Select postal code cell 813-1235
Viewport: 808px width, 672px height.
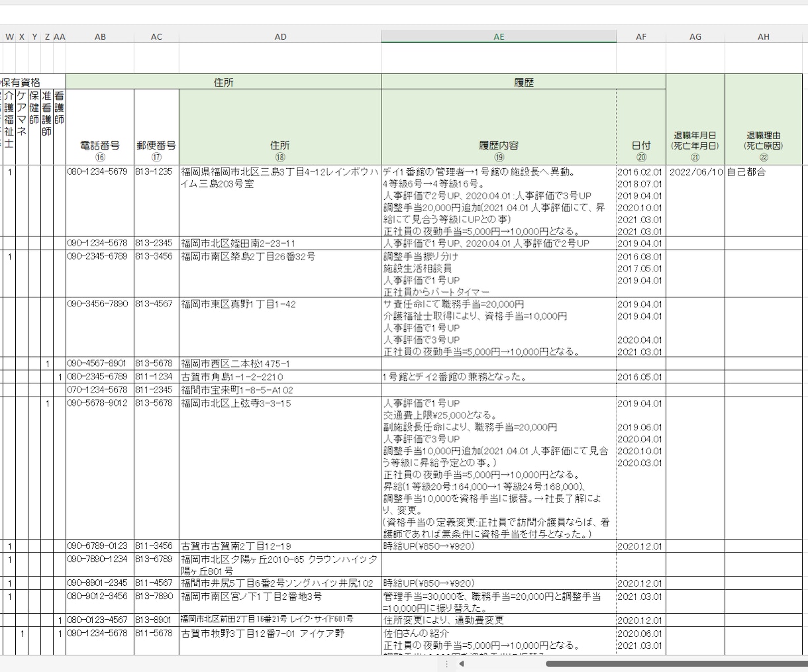156,201
